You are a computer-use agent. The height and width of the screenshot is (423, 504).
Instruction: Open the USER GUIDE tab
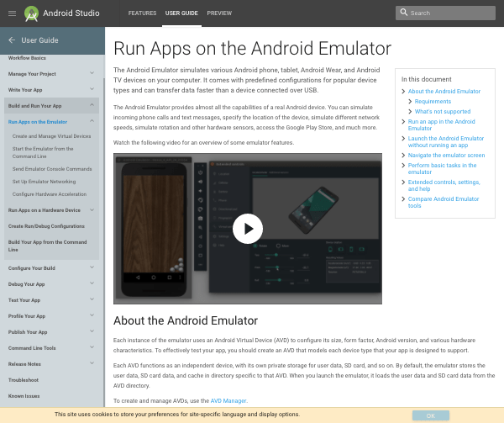pyautogui.click(x=181, y=13)
